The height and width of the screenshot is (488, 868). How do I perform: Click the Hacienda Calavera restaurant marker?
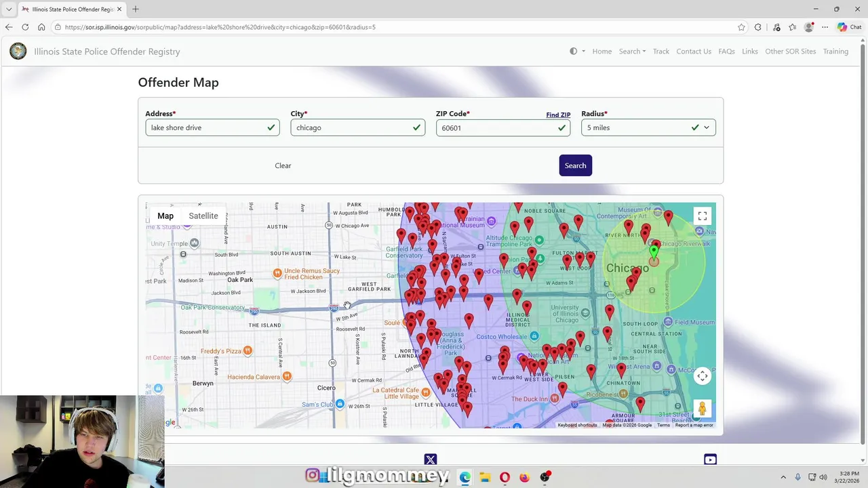point(287,376)
